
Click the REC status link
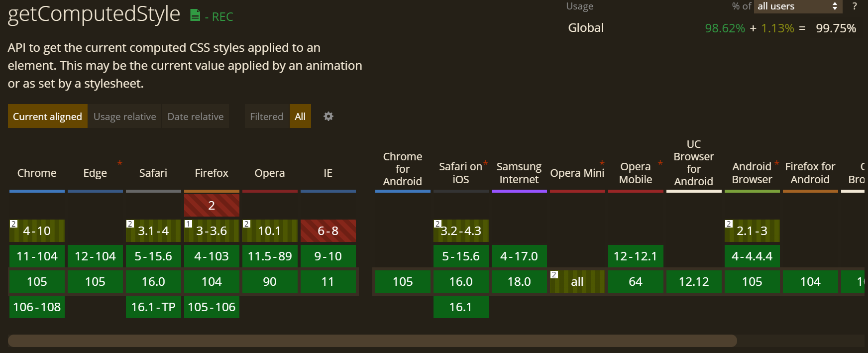click(222, 17)
